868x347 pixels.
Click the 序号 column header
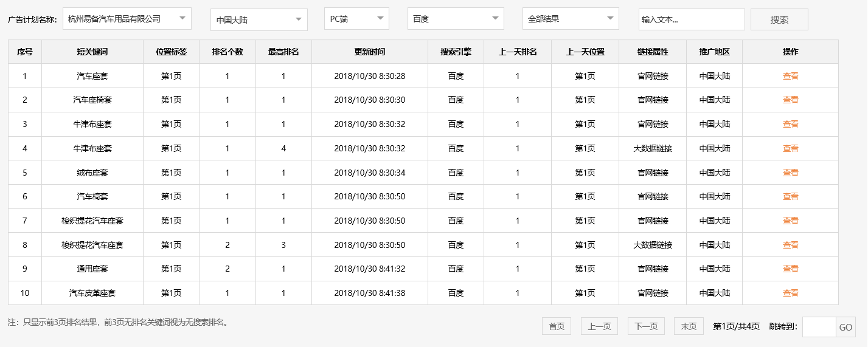click(25, 52)
